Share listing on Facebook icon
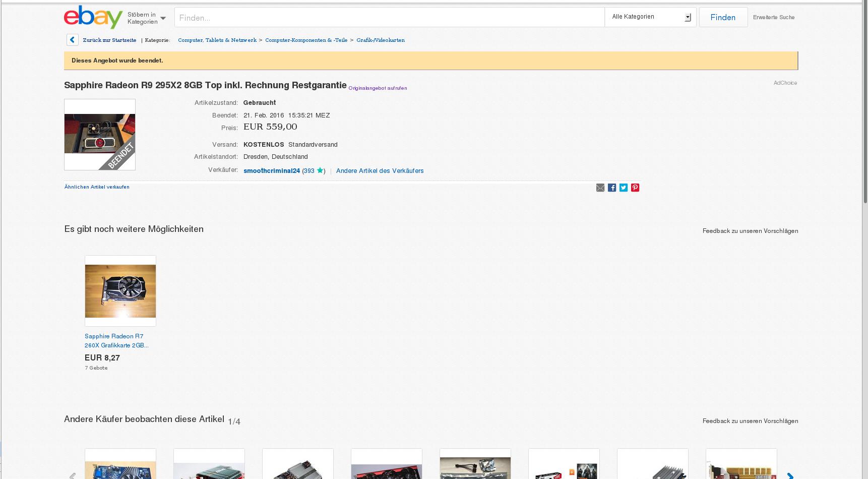Screen dimensions: 868x479 [x=612, y=188]
